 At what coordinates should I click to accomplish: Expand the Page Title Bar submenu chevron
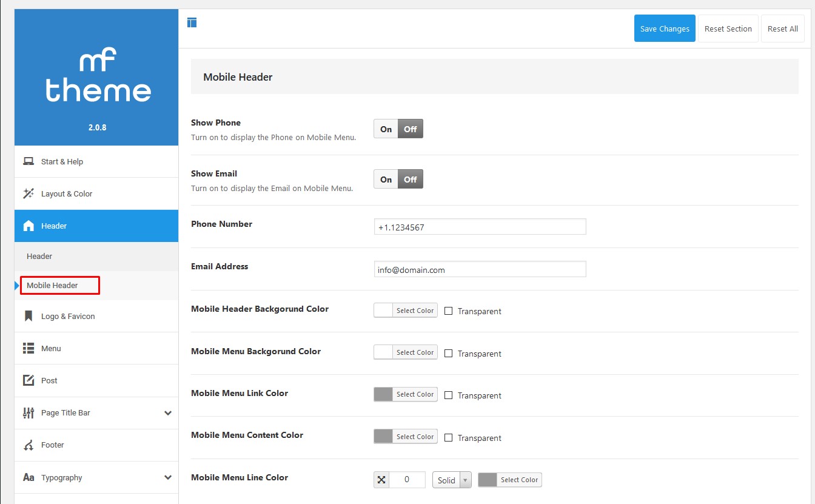click(x=168, y=413)
